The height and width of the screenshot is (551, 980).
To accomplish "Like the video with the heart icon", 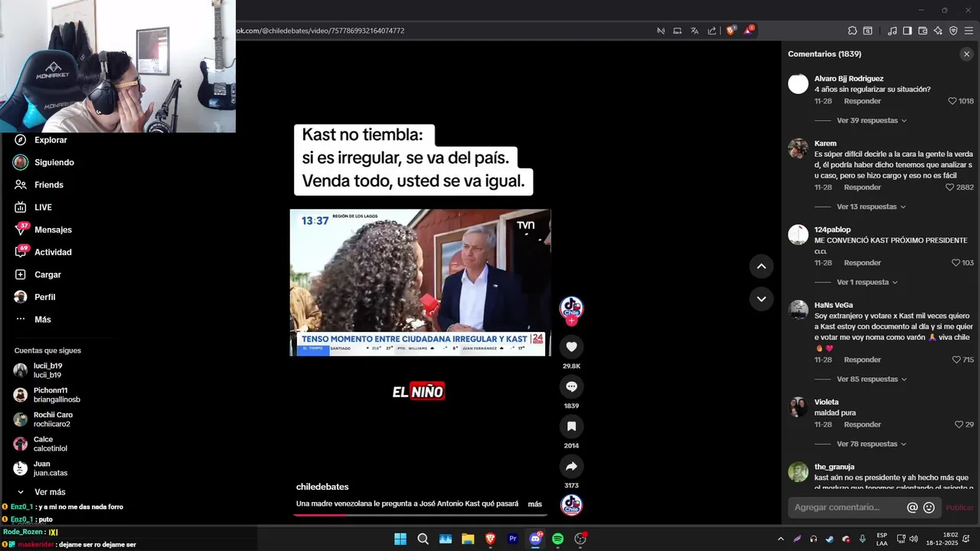I will click(571, 347).
